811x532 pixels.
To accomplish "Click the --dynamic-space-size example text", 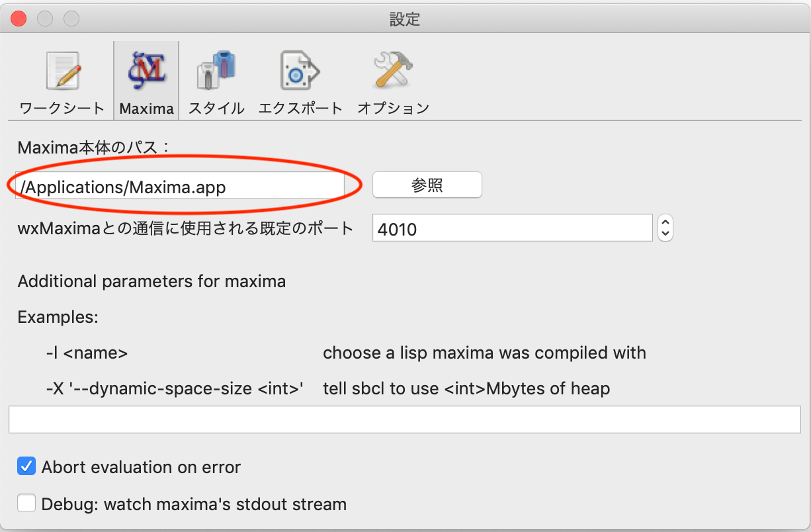I will click(175, 388).
